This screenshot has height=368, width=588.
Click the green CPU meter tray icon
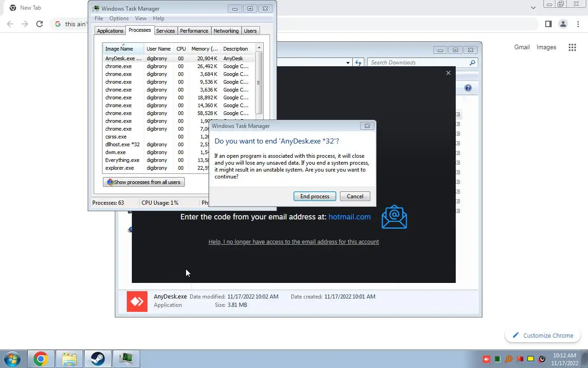coord(498,359)
